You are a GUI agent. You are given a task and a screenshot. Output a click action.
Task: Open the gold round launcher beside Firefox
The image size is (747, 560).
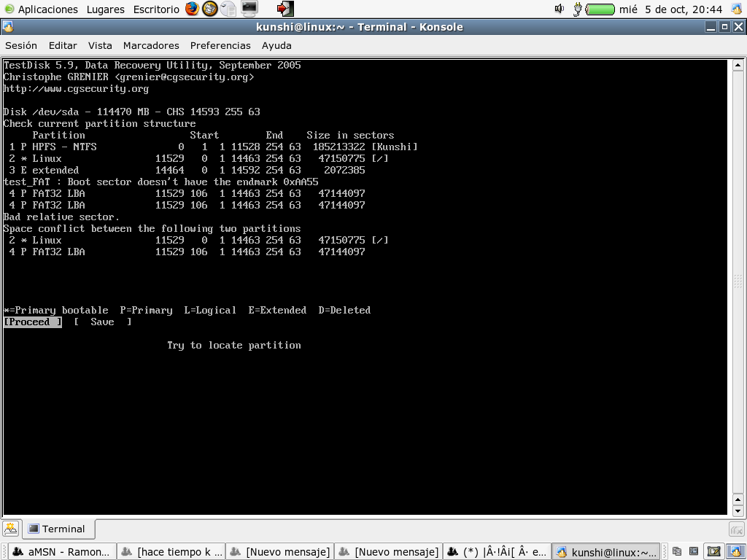(x=209, y=9)
